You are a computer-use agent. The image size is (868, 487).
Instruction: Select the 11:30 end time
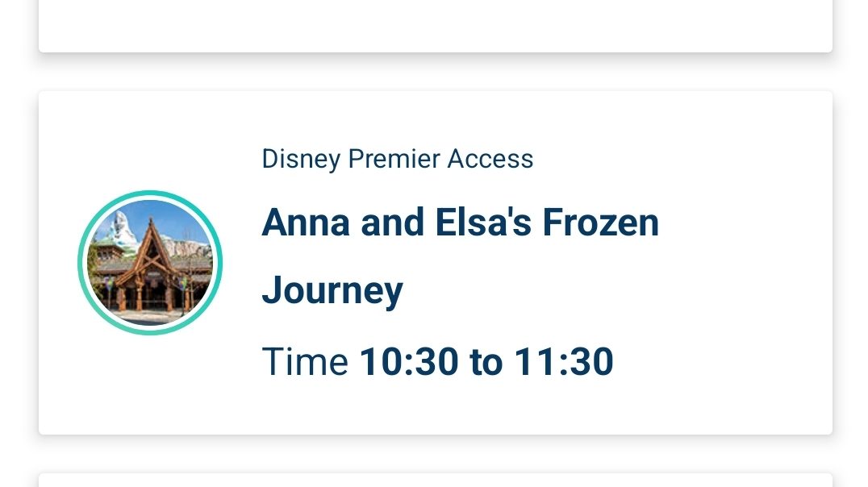coord(563,361)
